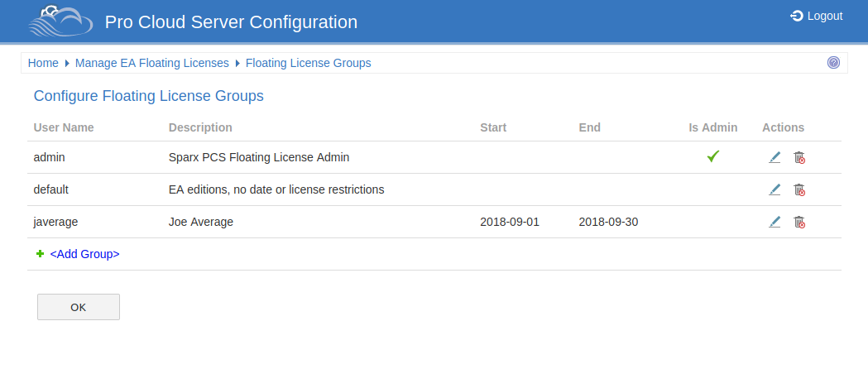Click the green plus add icon
Screen dimensions: 868x369
pyautogui.click(x=40, y=254)
